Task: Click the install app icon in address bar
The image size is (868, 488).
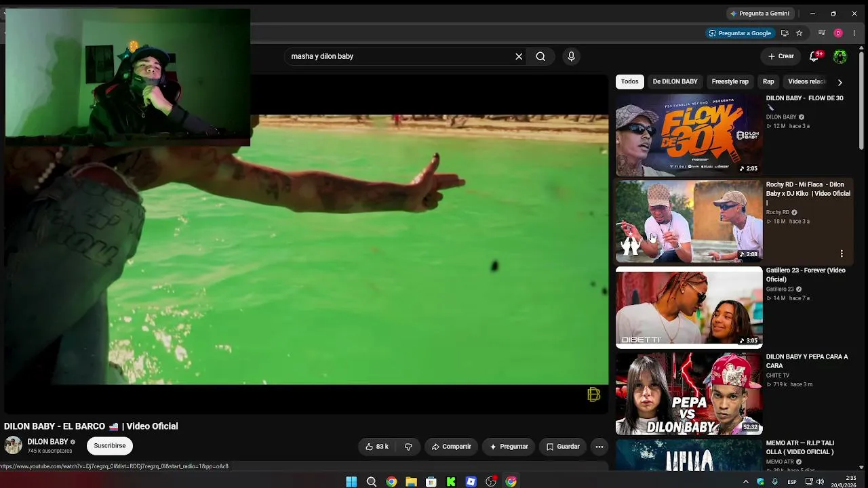Action: (x=785, y=33)
